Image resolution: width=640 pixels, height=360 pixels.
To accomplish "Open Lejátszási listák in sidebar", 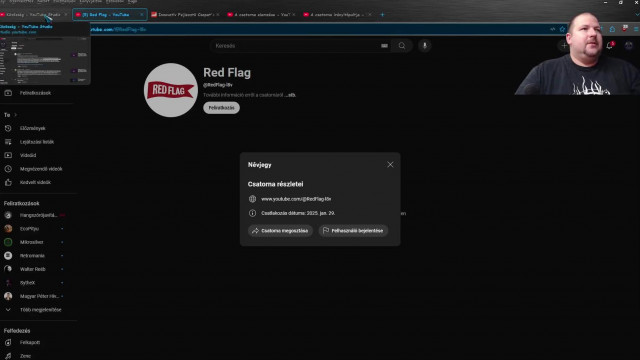I will (36, 142).
